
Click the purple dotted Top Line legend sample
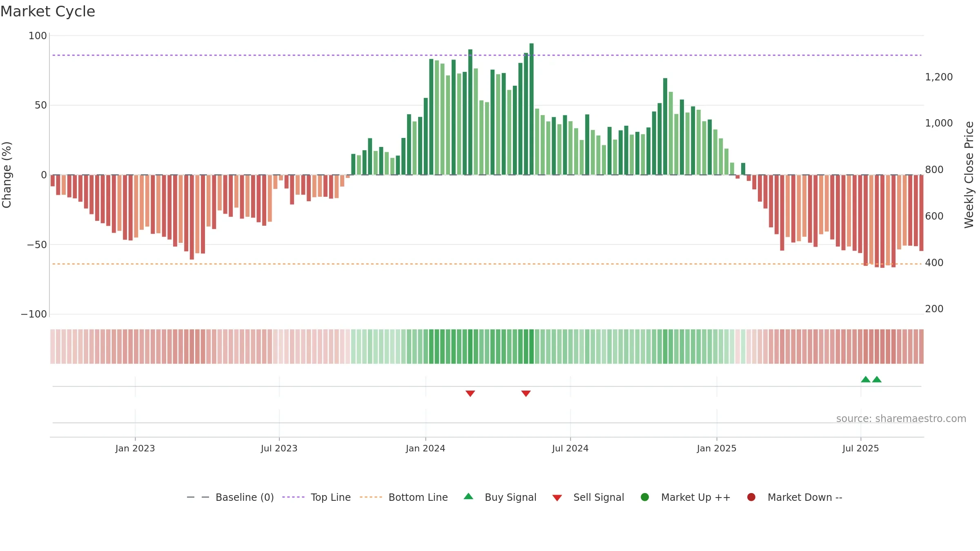293,497
